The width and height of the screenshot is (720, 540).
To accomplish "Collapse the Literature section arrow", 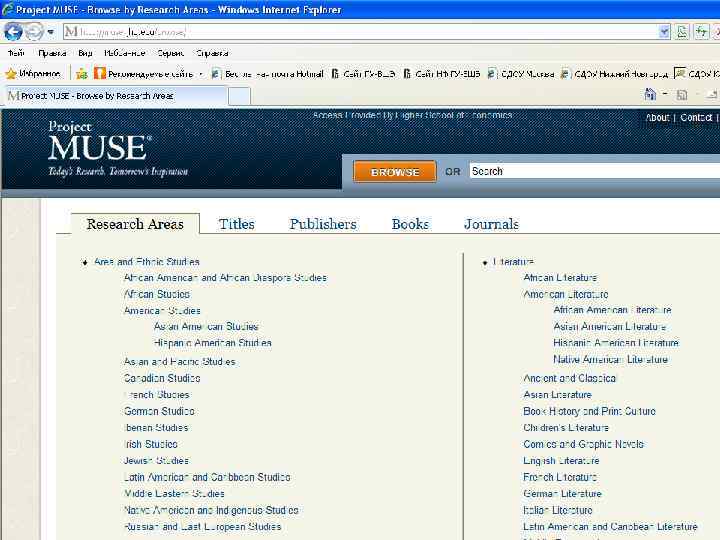I will click(484, 263).
